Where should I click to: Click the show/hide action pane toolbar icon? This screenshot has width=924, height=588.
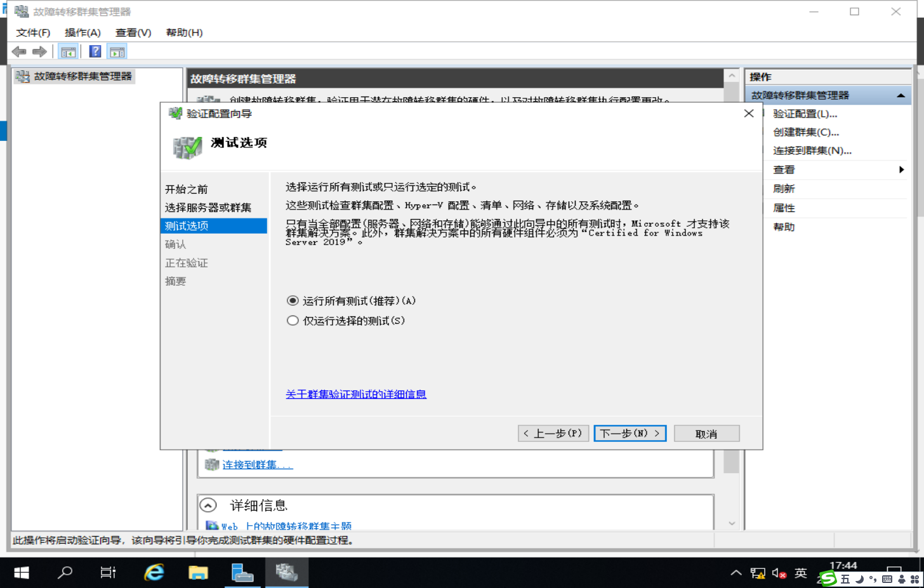117,51
